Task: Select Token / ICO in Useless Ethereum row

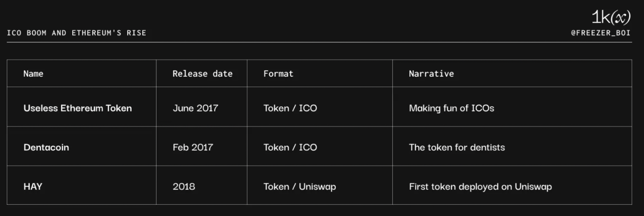Action: point(290,108)
